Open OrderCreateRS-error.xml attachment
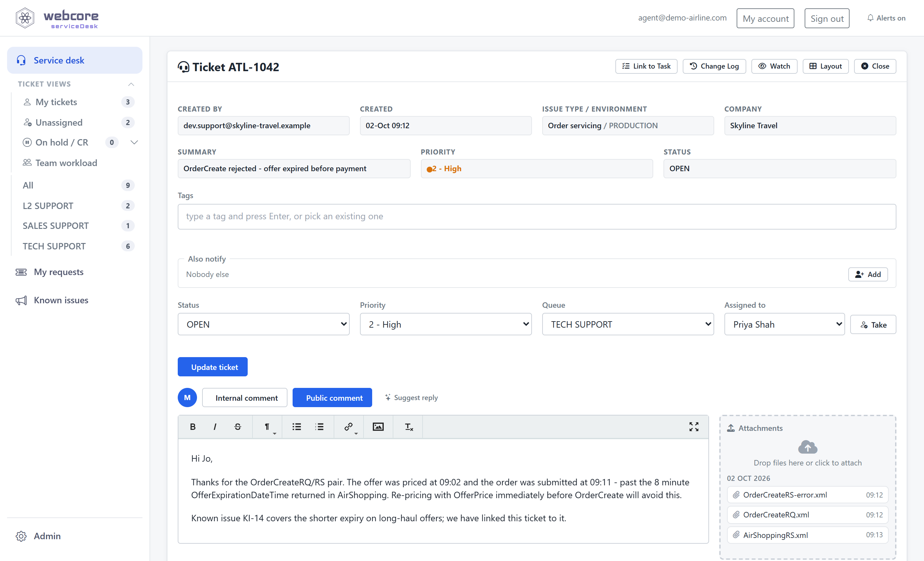Image resolution: width=924 pixels, height=561 pixels. tap(807, 495)
